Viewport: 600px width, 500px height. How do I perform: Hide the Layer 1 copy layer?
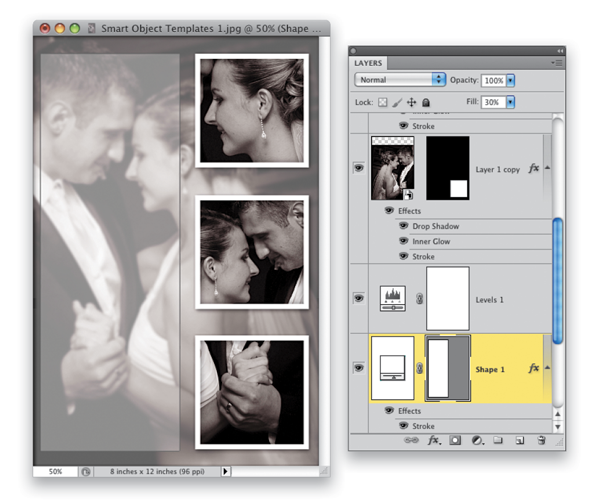pyautogui.click(x=359, y=168)
